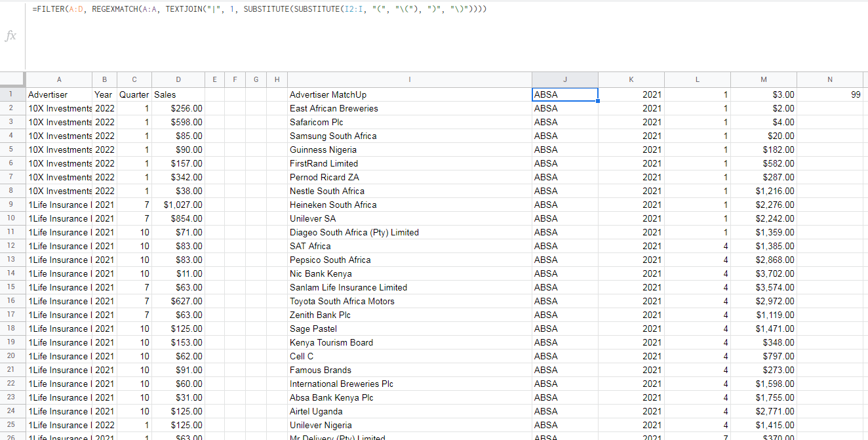
Task: Click the $1,216.00 cell
Action: [x=764, y=191]
